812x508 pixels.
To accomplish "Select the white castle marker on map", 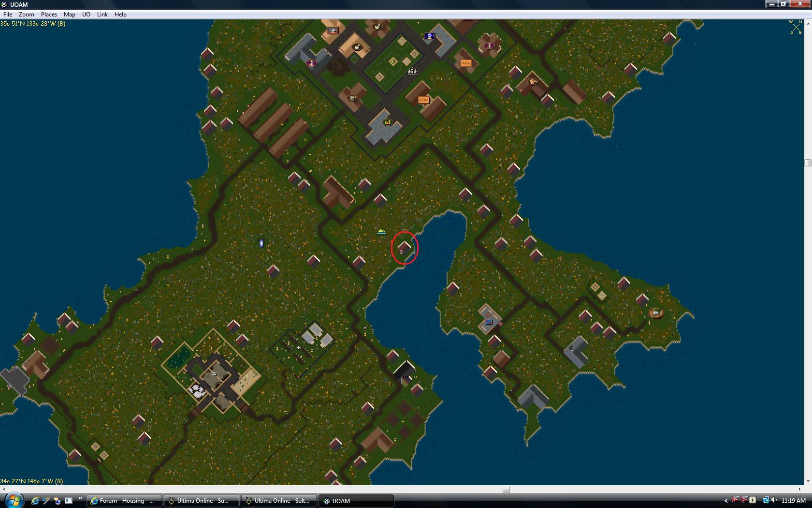I will (x=412, y=72).
